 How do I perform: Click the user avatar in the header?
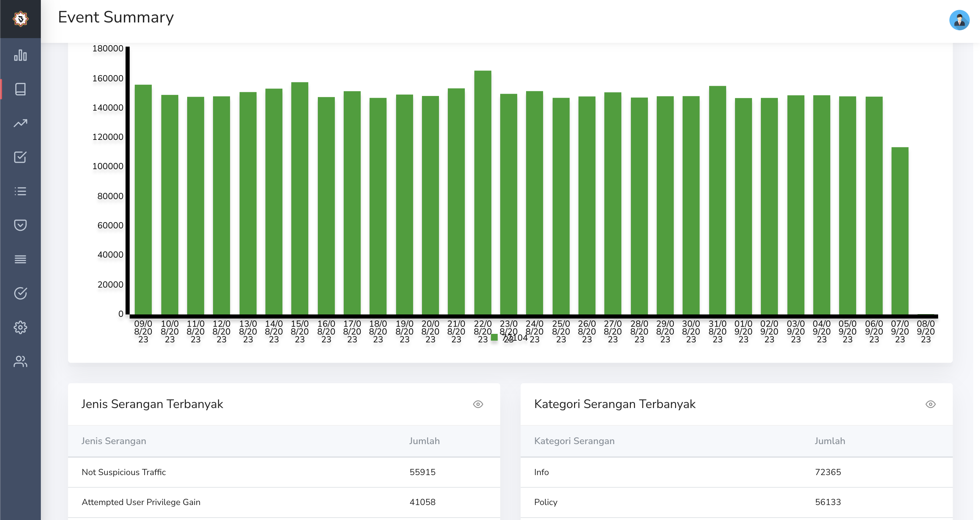tap(959, 20)
